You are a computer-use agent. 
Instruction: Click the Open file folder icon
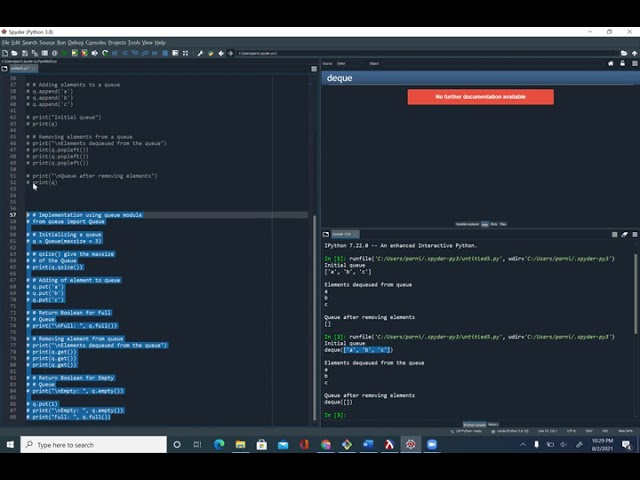click(14, 53)
